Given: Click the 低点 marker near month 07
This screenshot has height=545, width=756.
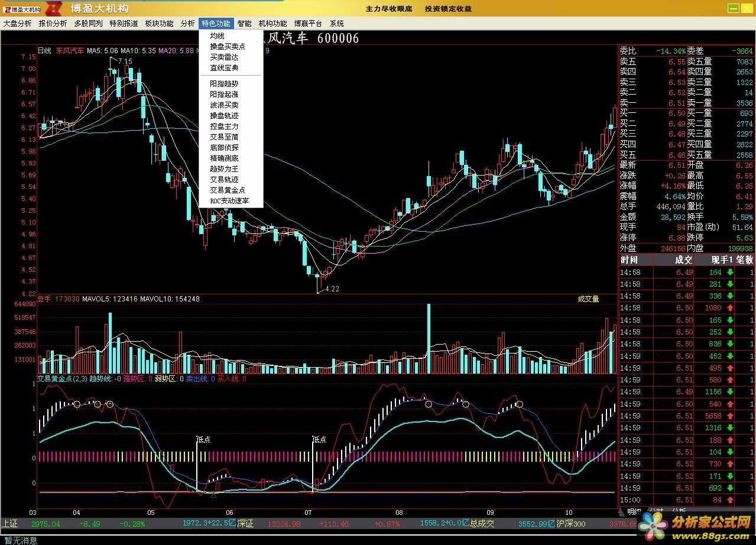Looking at the screenshot, I should [319, 439].
